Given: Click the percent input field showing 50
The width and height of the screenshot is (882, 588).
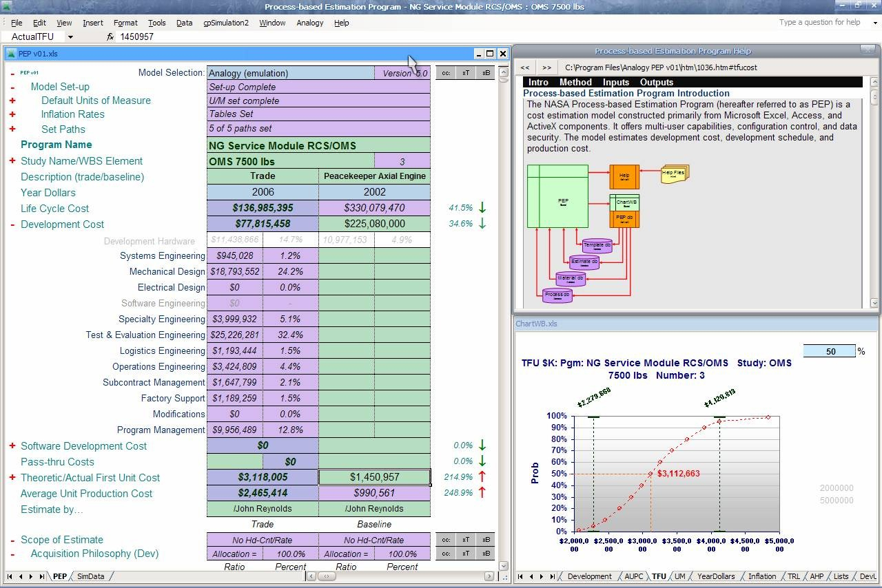Looking at the screenshot, I should coord(830,351).
